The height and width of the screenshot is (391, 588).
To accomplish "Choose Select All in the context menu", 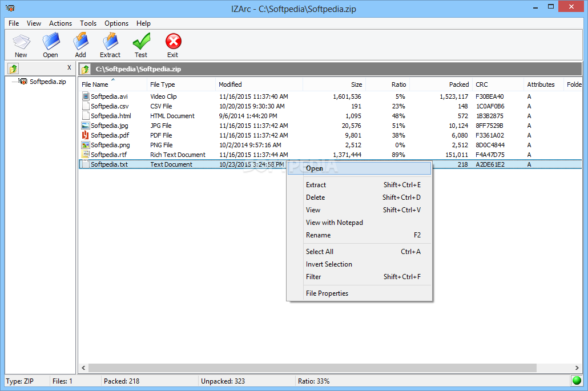I will [359, 252].
